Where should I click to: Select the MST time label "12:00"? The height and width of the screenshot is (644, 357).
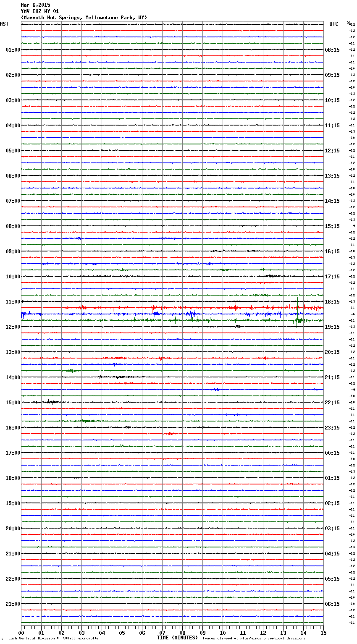pos(13,327)
